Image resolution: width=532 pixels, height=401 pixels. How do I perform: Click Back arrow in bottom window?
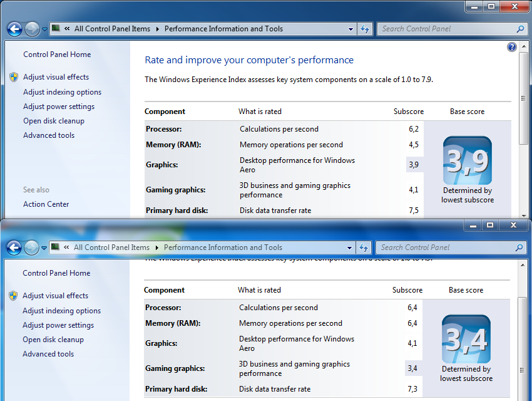tap(14, 248)
